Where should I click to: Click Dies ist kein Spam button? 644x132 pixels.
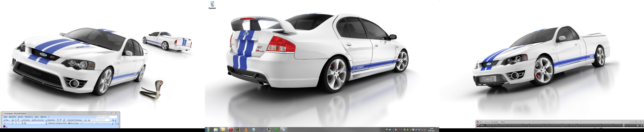tap(87, 123)
